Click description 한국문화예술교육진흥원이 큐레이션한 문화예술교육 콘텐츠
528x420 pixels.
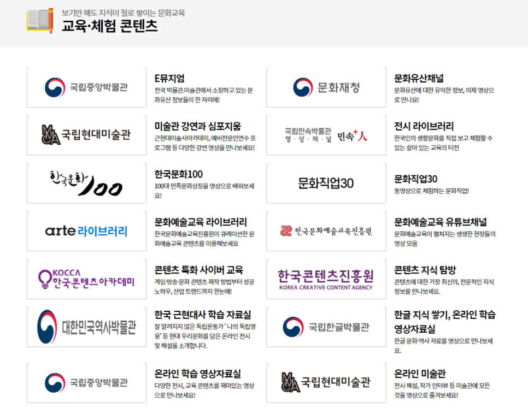click(x=204, y=239)
